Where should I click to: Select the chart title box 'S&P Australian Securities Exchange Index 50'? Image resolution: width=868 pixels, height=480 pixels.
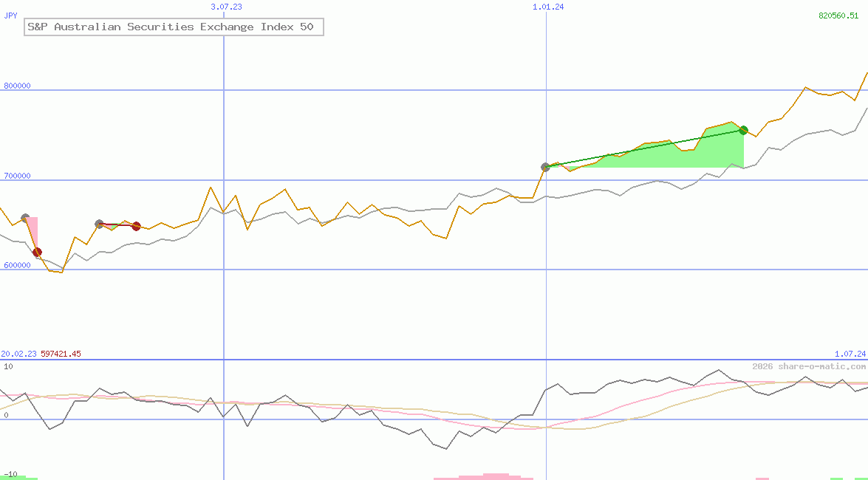pyautogui.click(x=173, y=27)
